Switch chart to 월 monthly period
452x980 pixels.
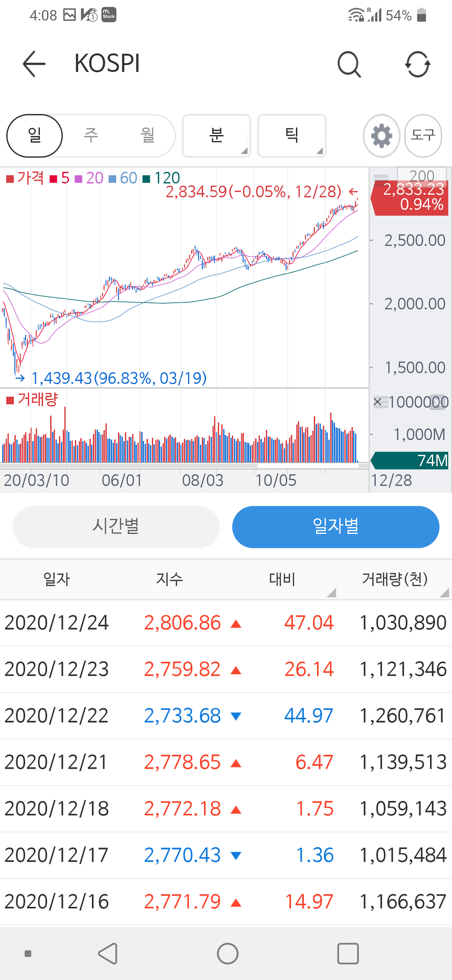[148, 136]
